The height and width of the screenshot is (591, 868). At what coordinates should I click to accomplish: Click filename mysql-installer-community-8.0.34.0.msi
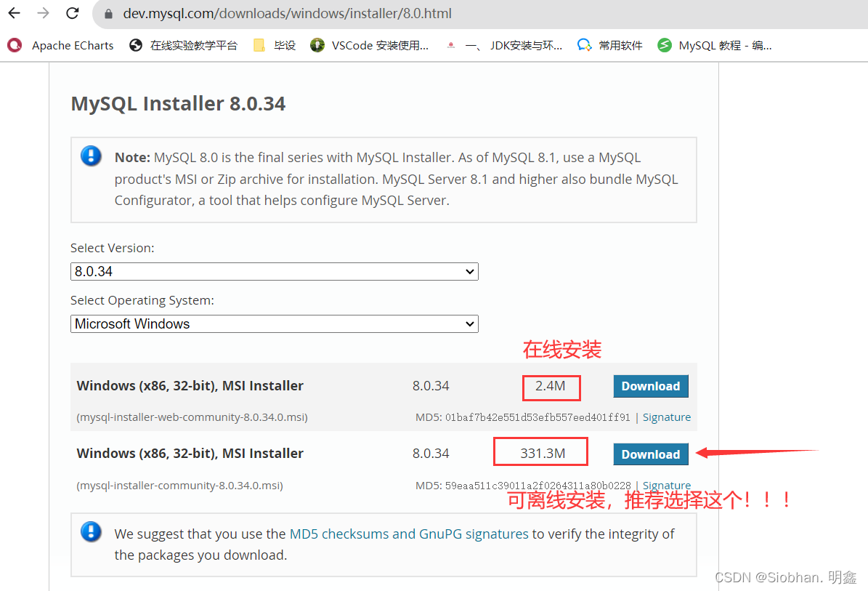click(180, 485)
